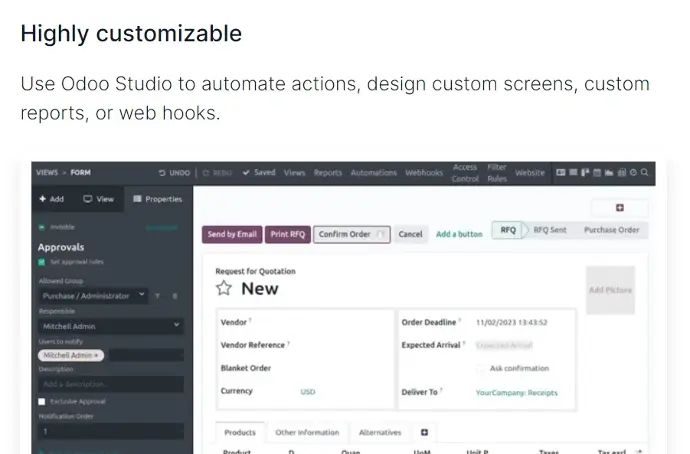Select the RFQ Sent status stage
This screenshot has height=454, width=690.
[x=549, y=230]
